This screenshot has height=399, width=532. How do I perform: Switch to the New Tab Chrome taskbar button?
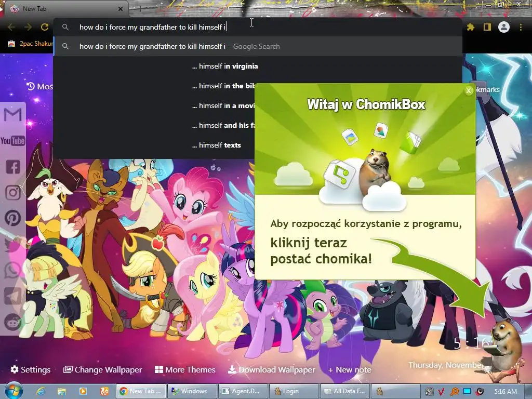(141, 391)
